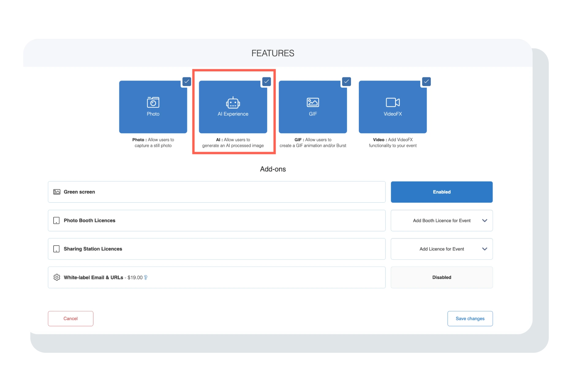Click the Cancel button

tap(70, 318)
